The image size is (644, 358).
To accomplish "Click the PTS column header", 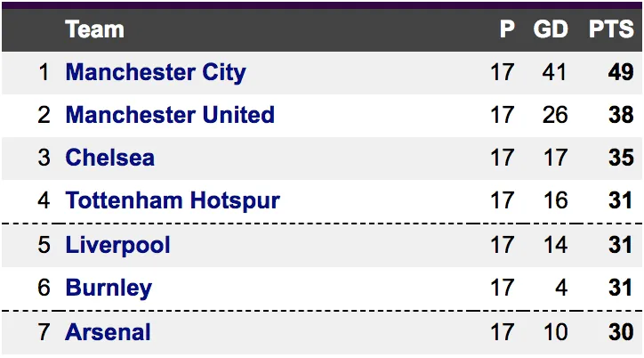I will 610,29.
